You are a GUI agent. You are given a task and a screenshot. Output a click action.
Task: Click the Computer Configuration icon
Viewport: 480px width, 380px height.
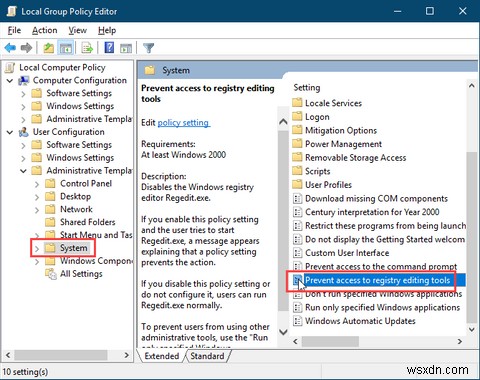(x=24, y=81)
